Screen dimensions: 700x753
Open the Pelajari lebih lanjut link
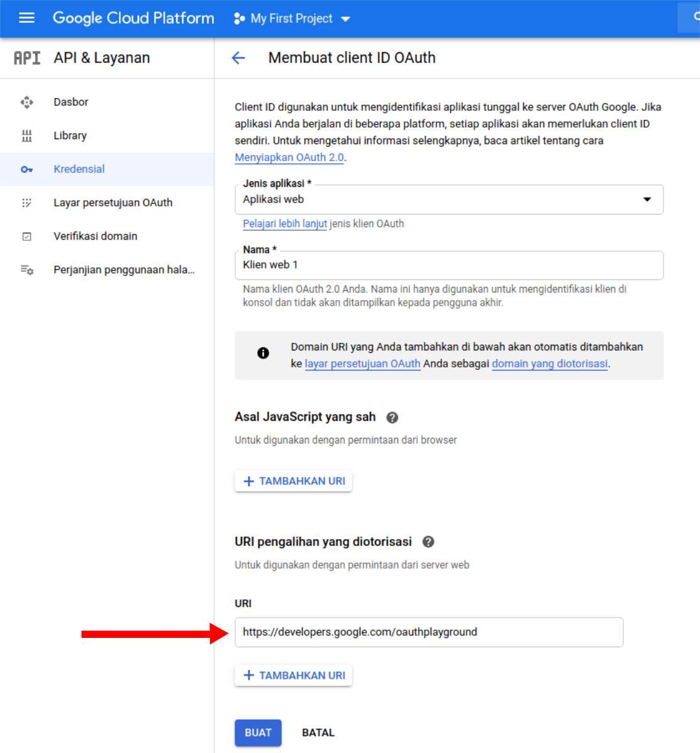(285, 224)
